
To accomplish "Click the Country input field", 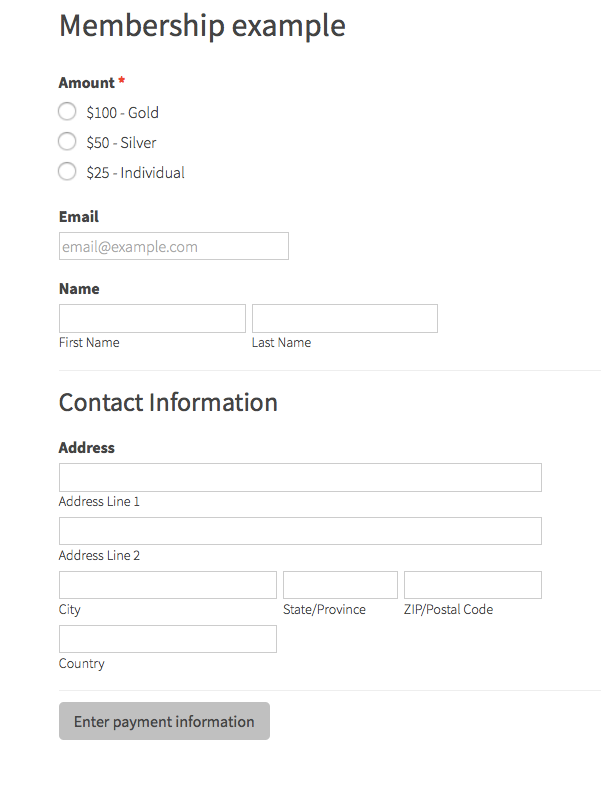I will (x=168, y=639).
